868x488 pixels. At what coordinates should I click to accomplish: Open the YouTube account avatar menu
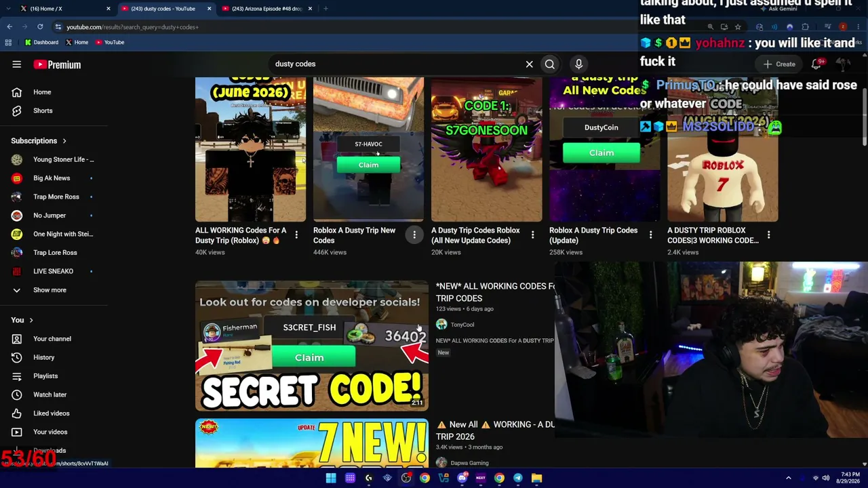click(x=843, y=64)
